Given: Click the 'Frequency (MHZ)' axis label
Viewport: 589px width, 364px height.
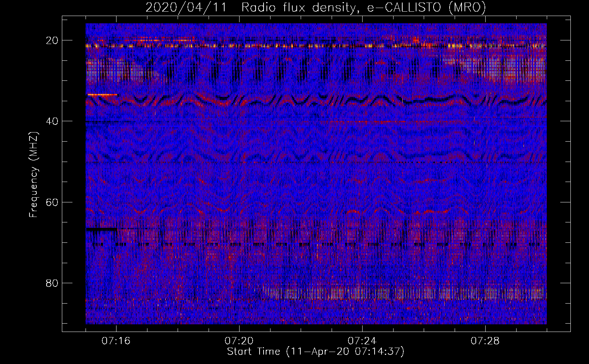Looking at the screenshot, I should point(33,175).
